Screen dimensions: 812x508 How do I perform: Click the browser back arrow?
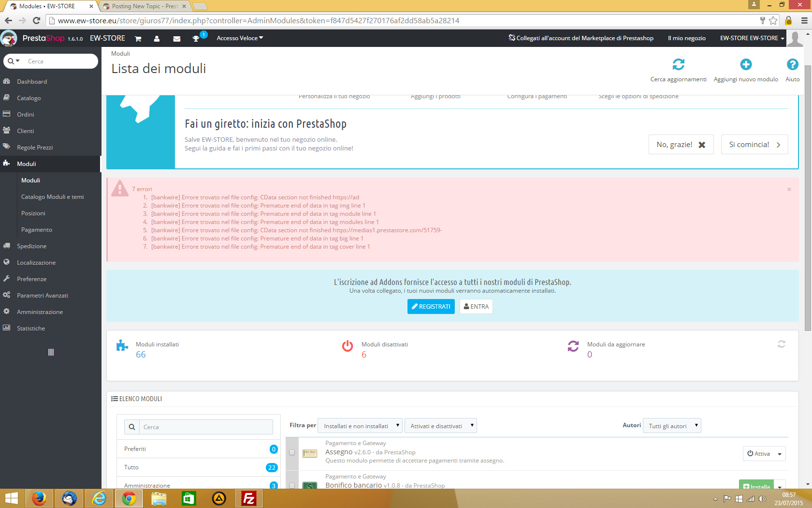coord(8,20)
